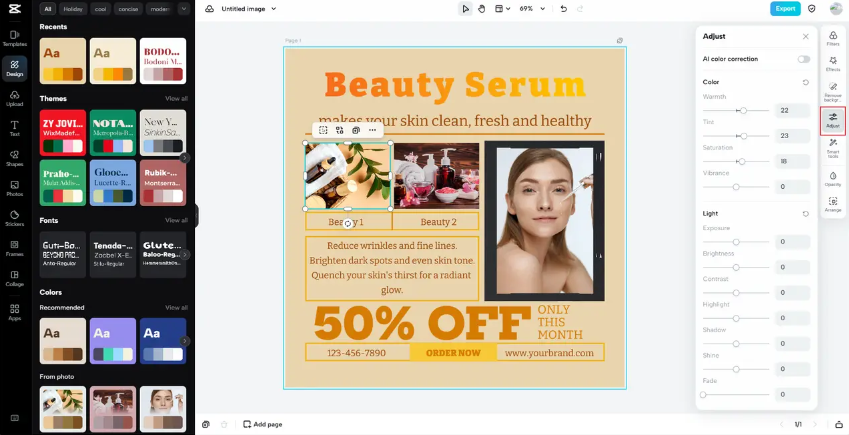Select the cool filter tab
The image size is (849, 435).
101,9
